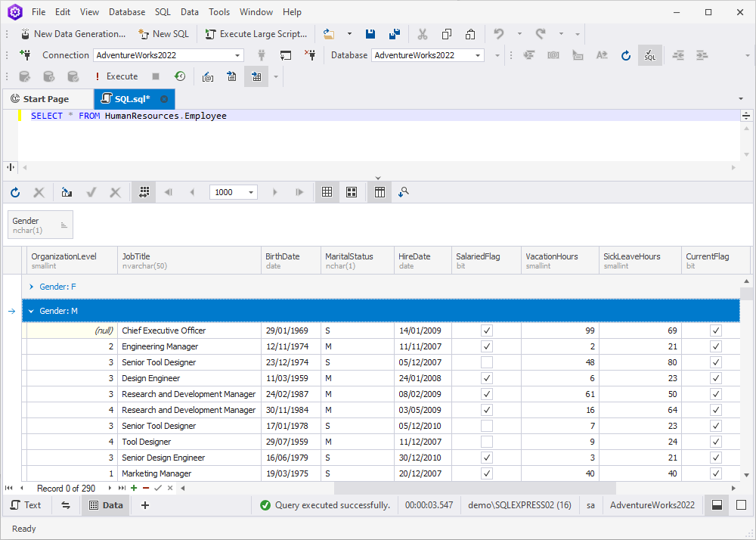Screen dimensions: 756x540
Task: Click the Refresh data icon in grid toolbar
Action: (15, 192)
